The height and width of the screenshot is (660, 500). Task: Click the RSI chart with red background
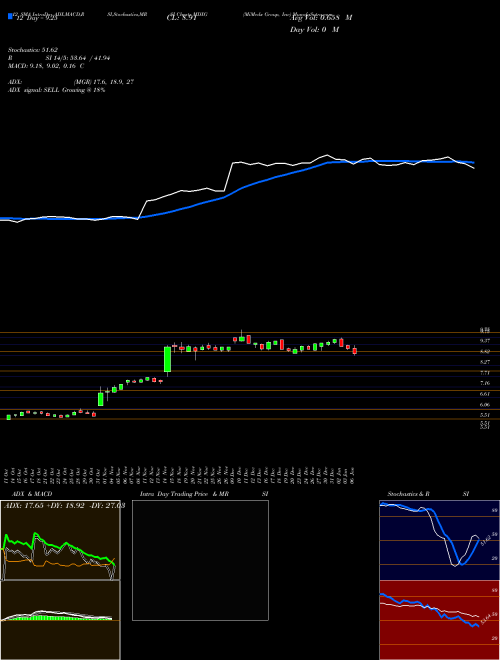(439, 620)
